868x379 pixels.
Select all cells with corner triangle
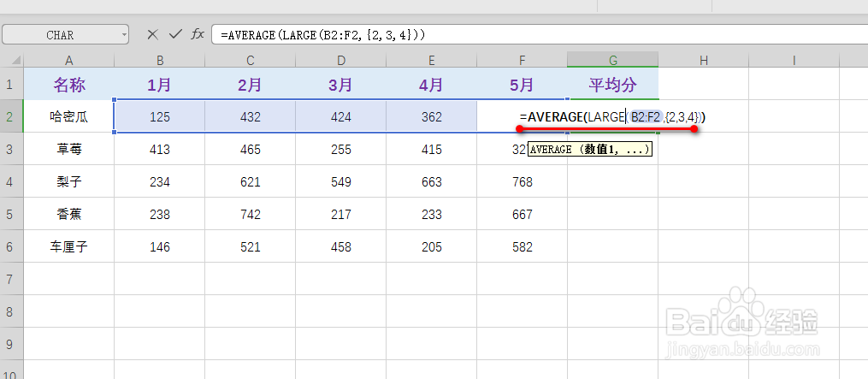tap(12, 60)
